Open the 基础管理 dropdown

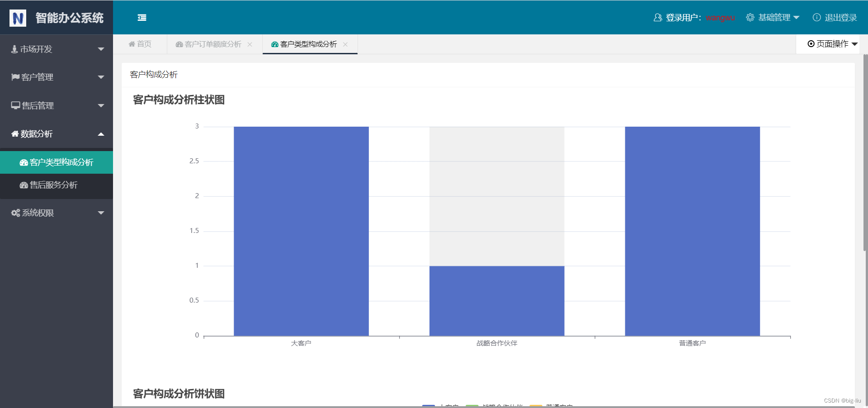(x=773, y=18)
